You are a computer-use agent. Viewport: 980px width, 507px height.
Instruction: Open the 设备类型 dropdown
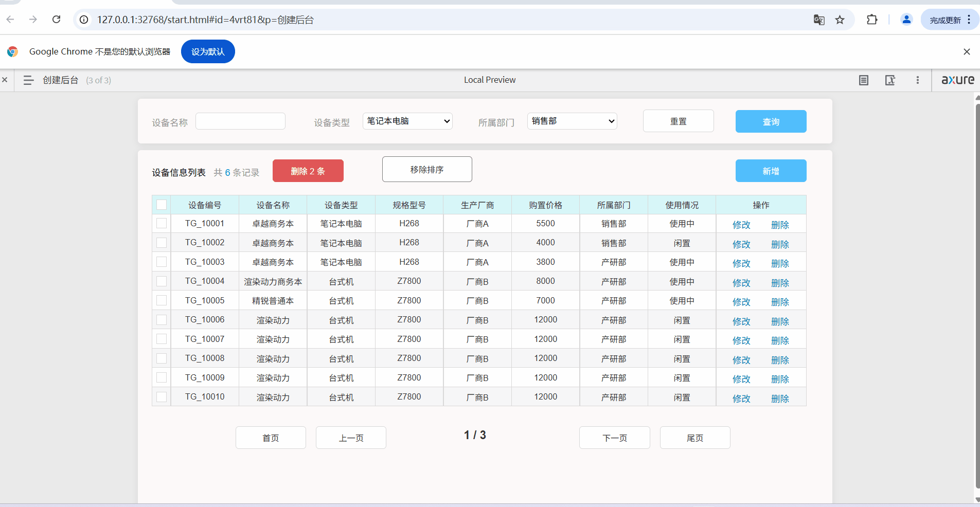[x=407, y=121]
